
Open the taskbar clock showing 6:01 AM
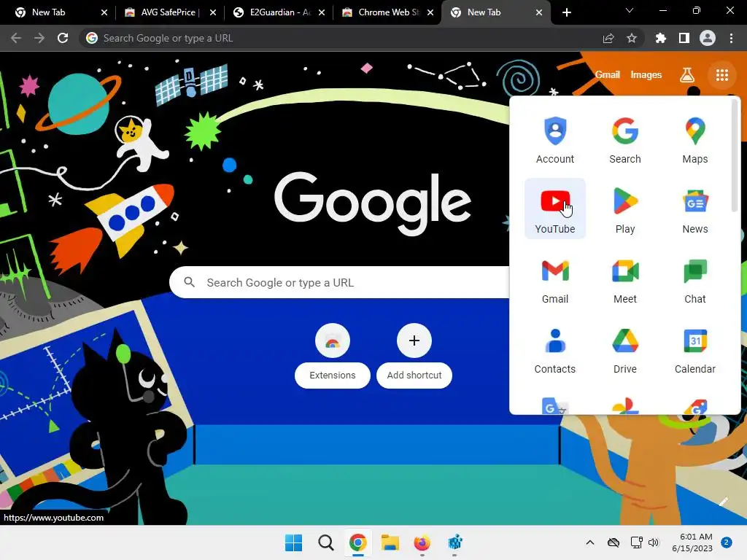(x=692, y=542)
